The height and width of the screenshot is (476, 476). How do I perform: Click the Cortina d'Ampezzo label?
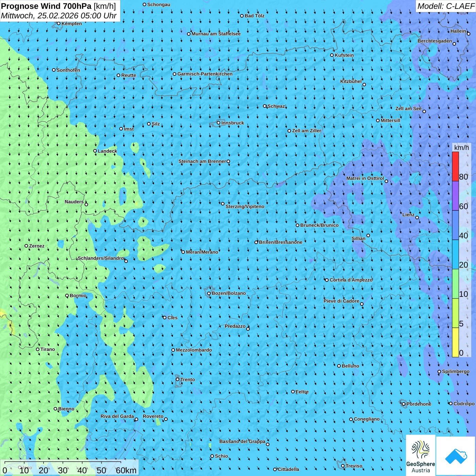click(x=351, y=280)
